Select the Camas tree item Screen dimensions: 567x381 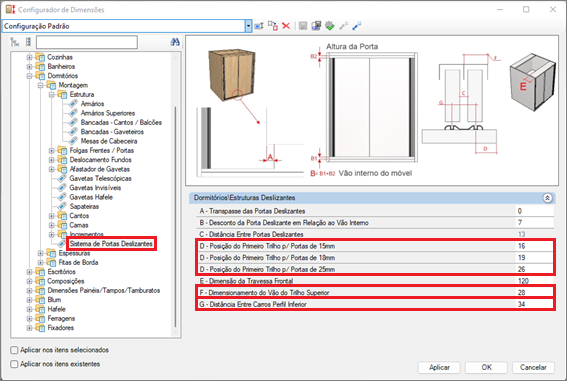coord(79,225)
